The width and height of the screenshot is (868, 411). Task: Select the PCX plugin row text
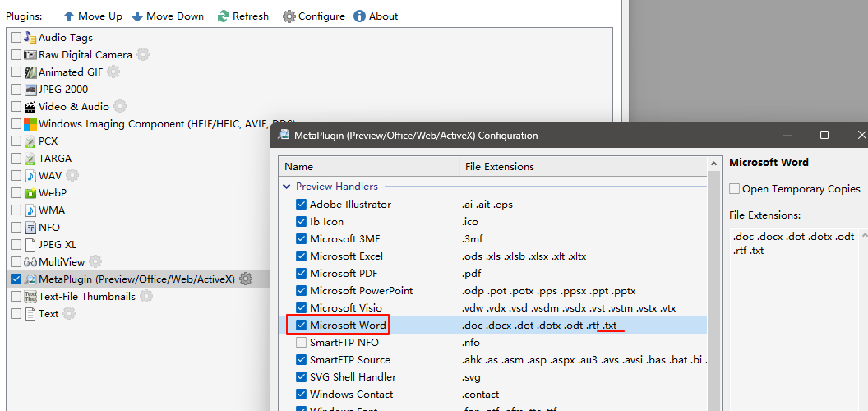pos(48,141)
